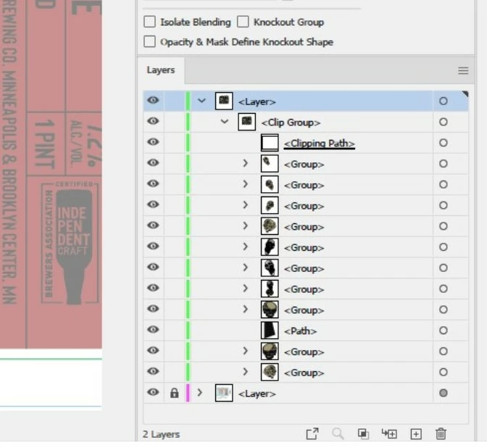Hide the locked bottom Layer via eye
Screen dimensions: 487x448
point(153,392)
